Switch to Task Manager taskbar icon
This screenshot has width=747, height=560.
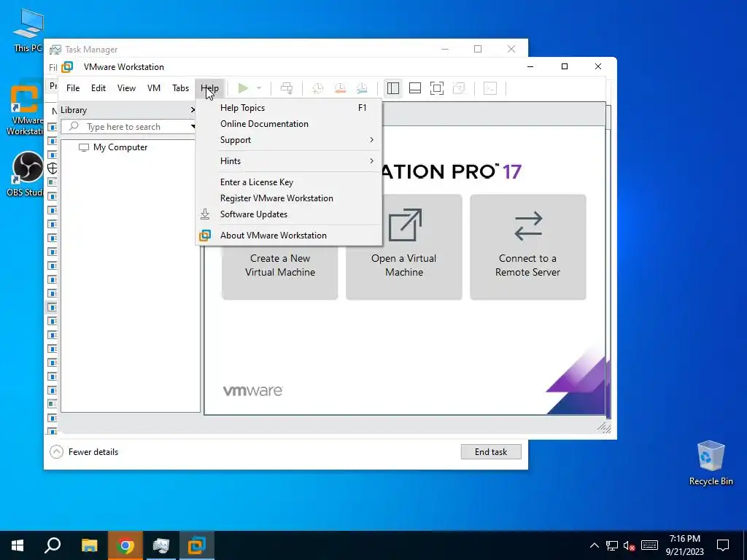pos(161,545)
